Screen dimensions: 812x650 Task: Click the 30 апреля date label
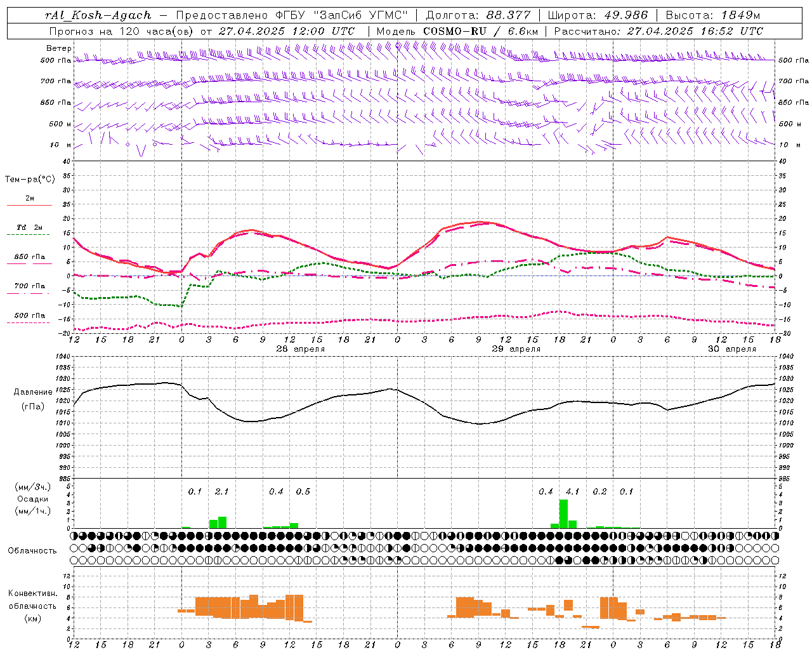pos(732,349)
